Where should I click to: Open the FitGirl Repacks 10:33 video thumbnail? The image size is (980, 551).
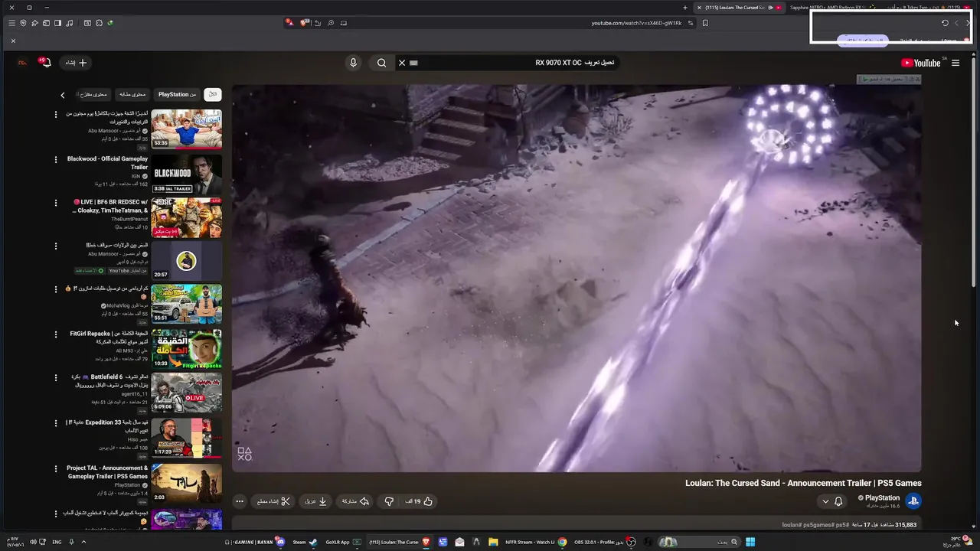click(186, 348)
